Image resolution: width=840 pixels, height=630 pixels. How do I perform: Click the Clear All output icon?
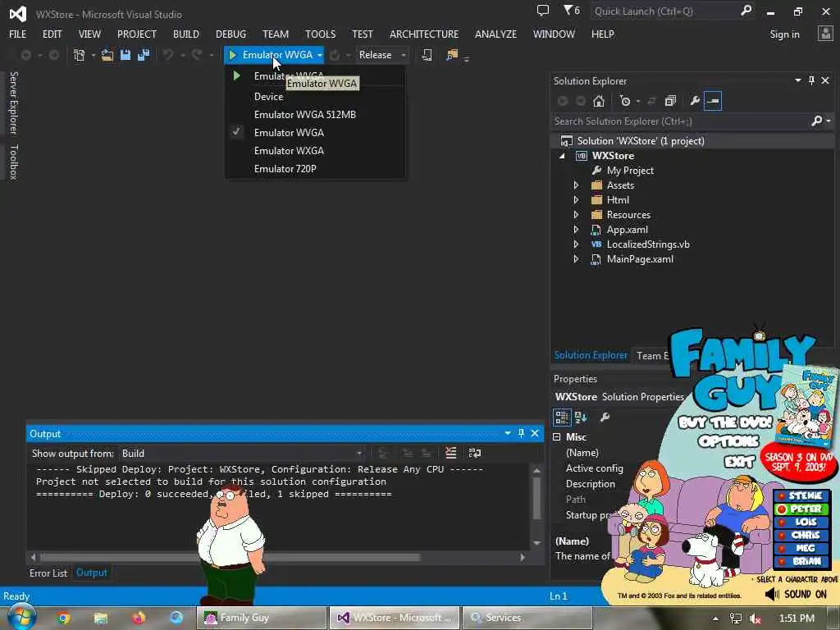pos(451,453)
